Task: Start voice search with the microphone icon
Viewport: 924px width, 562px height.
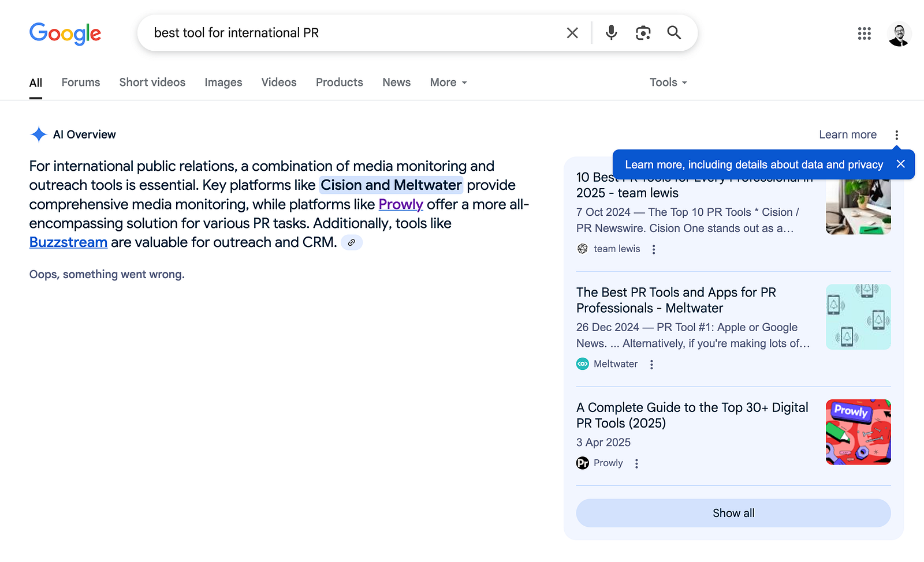Action: pos(611,33)
